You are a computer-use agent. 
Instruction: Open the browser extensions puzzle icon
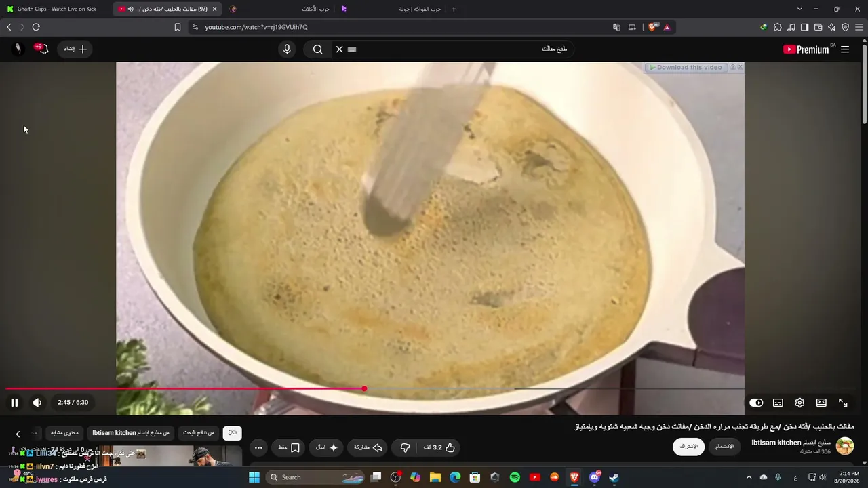pos(778,27)
